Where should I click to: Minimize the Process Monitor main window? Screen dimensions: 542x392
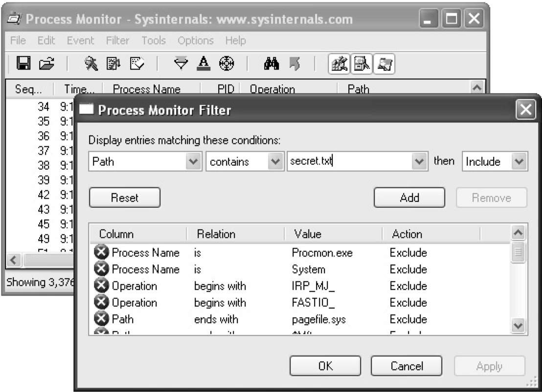tap(429, 18)
